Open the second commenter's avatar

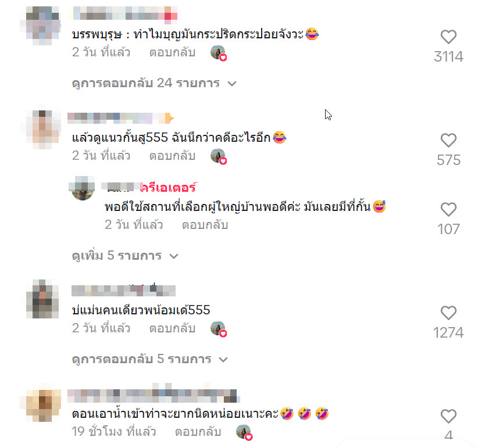coord(42,130)
